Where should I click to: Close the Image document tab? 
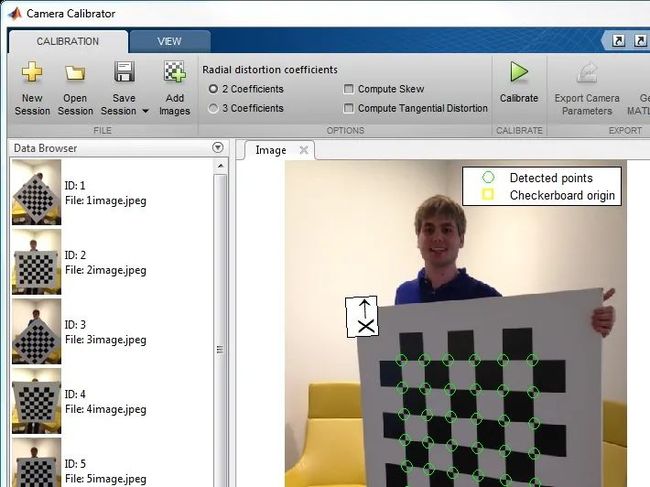click(303, 150)
